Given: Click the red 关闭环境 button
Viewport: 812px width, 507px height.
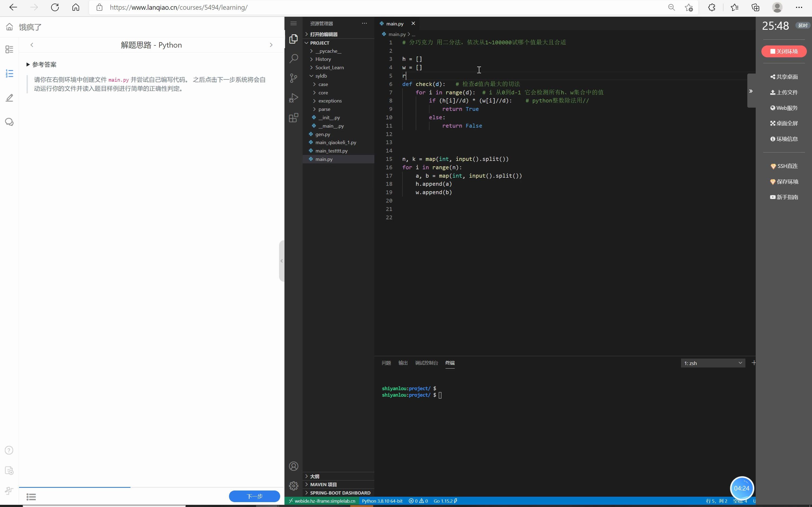Looking at the screenshot, I should [784, 51].
